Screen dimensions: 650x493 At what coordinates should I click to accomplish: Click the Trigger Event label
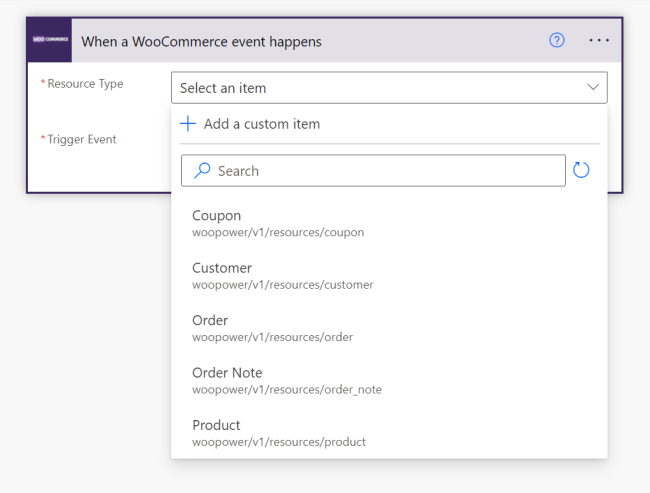[x=82, y=139]
